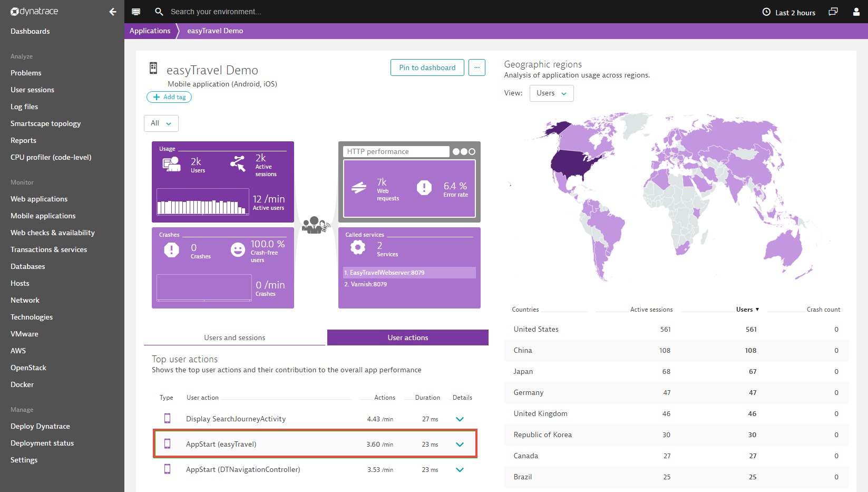The height and width of the screenshot is (492, 868).
Task: Open User sessions in sidebar
Action: [x=32, y=90]
